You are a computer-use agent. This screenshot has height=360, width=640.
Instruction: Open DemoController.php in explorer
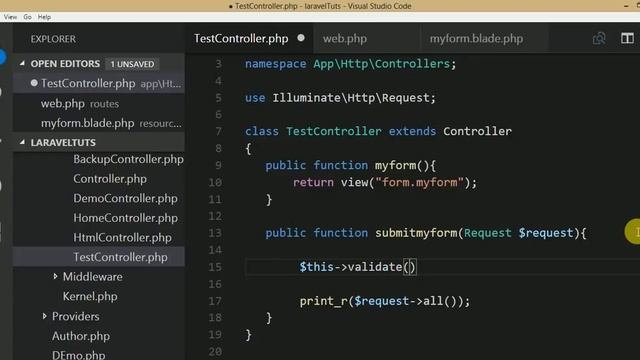125,198
